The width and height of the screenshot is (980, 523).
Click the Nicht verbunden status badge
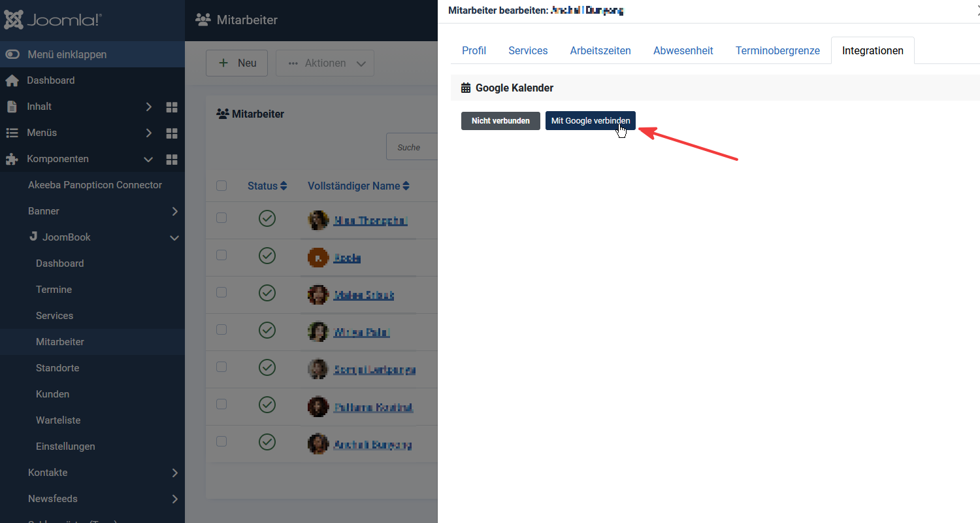(x=500, y=121)
